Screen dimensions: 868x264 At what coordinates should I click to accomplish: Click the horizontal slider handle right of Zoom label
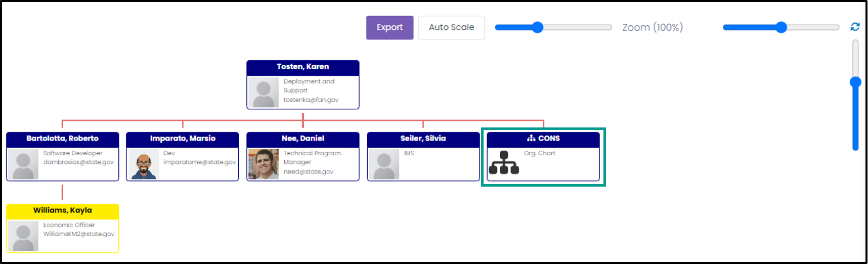click(782, 27)
